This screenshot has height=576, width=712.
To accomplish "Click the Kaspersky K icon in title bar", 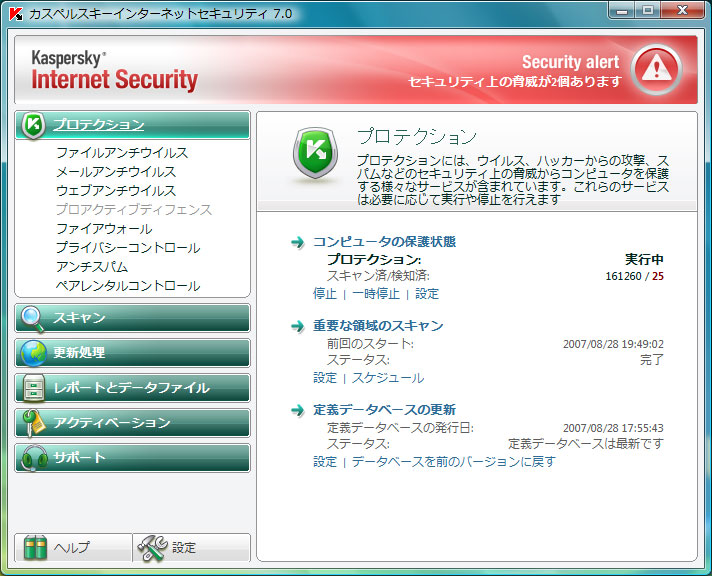I will pyautogui.click(x=16, y=14).
